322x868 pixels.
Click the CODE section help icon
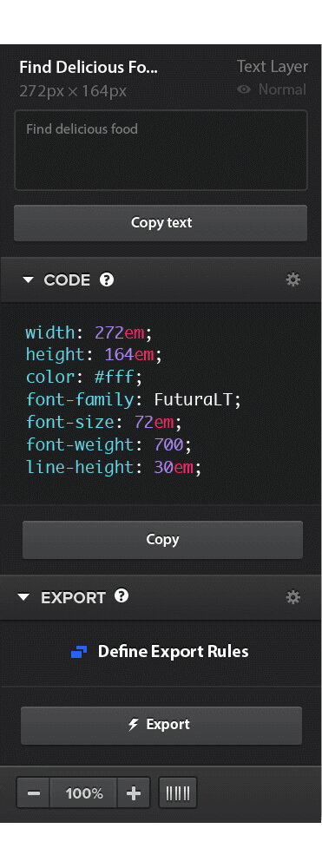(107, 279)
